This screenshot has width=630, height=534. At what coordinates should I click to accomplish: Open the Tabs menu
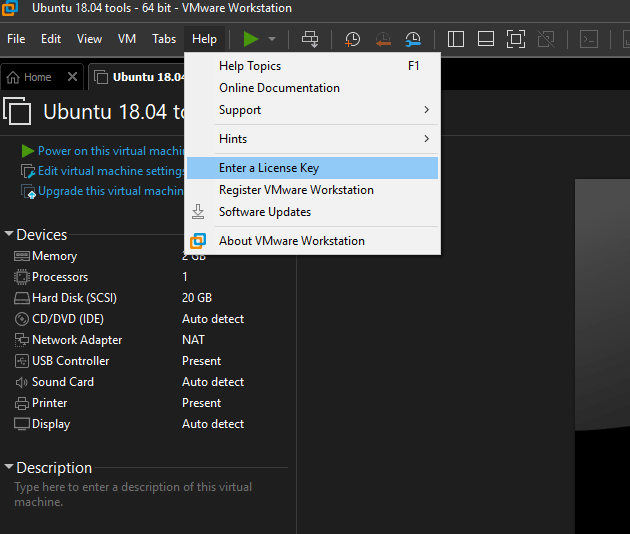(x=164, y=39)
